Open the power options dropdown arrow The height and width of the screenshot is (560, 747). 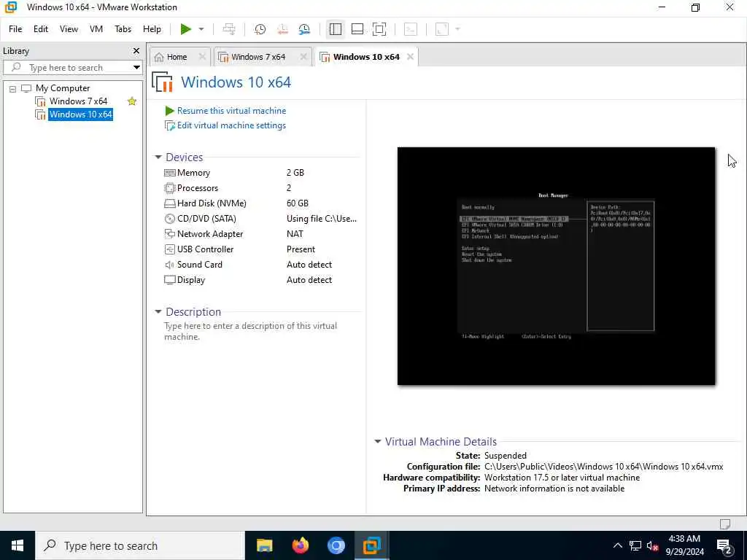point(201,29)
